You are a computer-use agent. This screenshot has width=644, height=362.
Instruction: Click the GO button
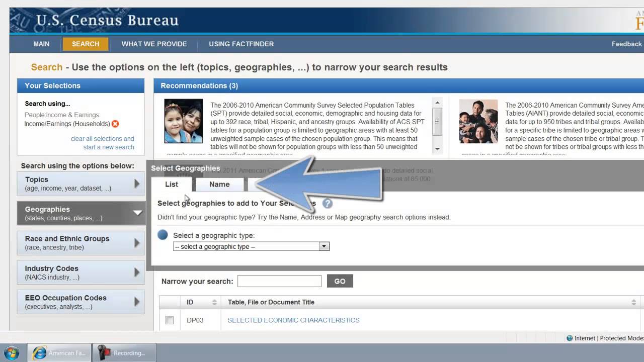click(x=340, y=281)
